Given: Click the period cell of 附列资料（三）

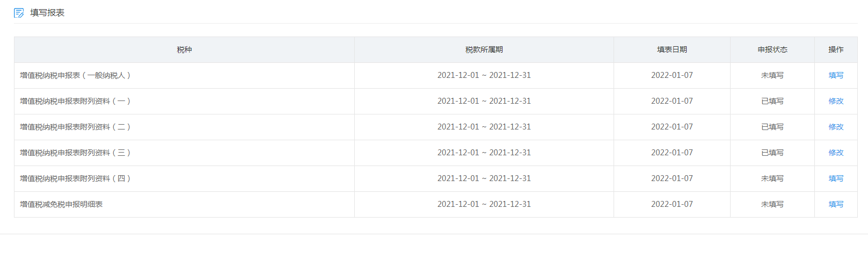Looking at the screenshot, I should click(484, 153).
